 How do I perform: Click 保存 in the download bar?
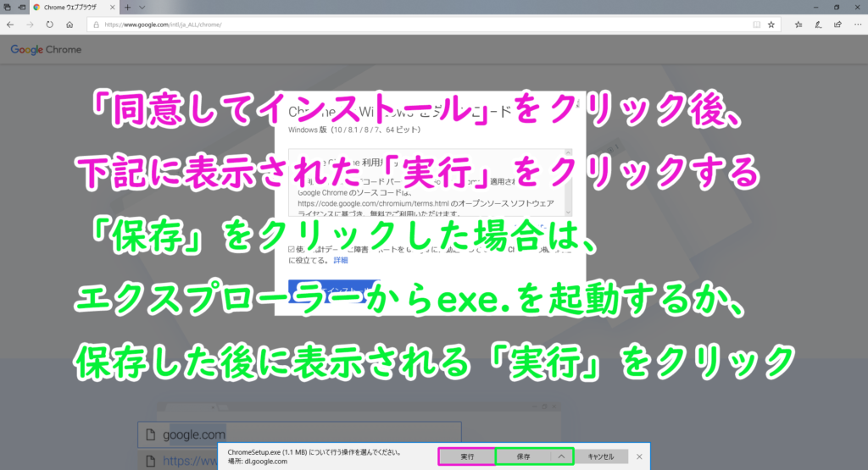click(x=523, y=456)
